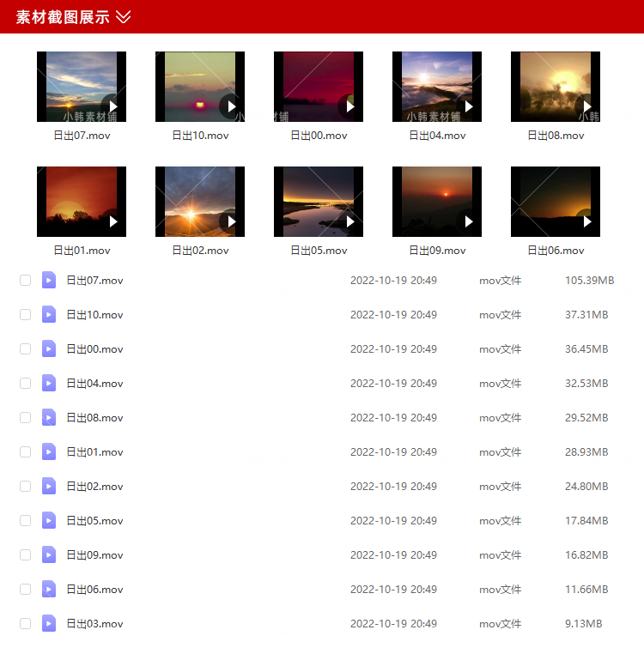The width and height of the screenshot is (644, 648).
Task: Open the 日出00.mov file name in list
Action: 94,349
